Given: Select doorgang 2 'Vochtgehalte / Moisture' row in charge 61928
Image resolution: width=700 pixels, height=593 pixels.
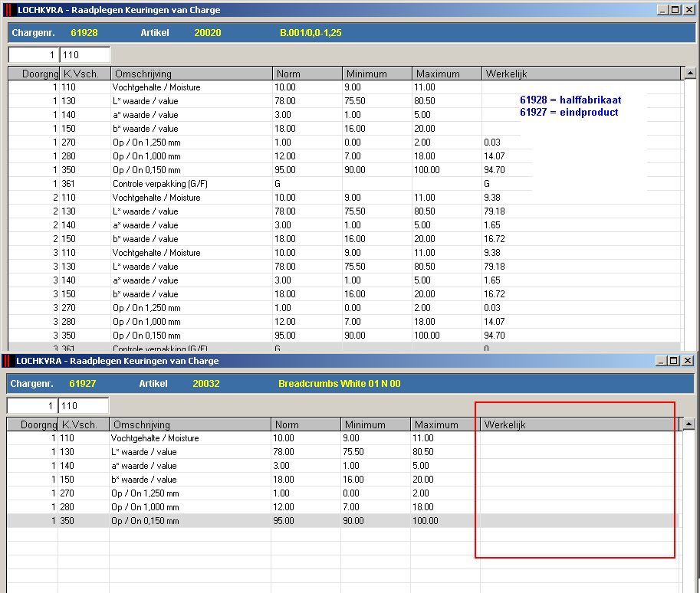Looking at the screenshot, I should [x=345, y=197].
